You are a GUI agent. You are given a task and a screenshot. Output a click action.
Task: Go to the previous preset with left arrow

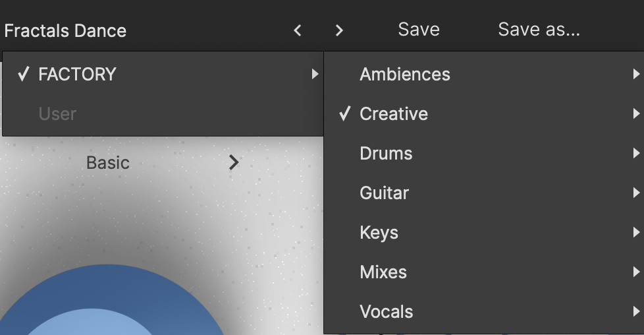pyautogui.click(x=298, y=30)
